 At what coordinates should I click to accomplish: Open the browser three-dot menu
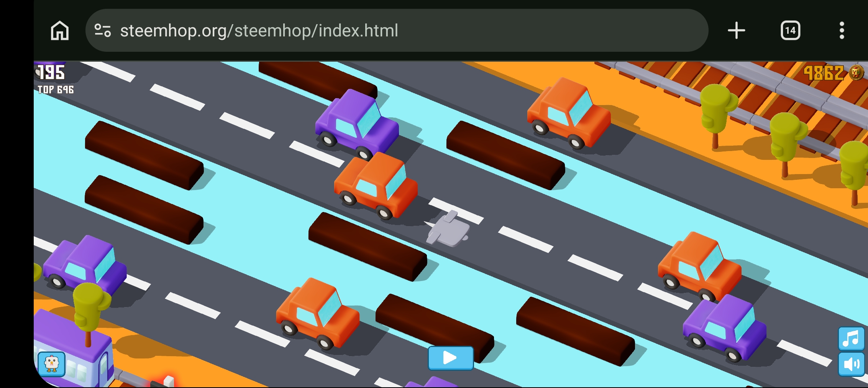pyautogui.click(x=842, y=31)
